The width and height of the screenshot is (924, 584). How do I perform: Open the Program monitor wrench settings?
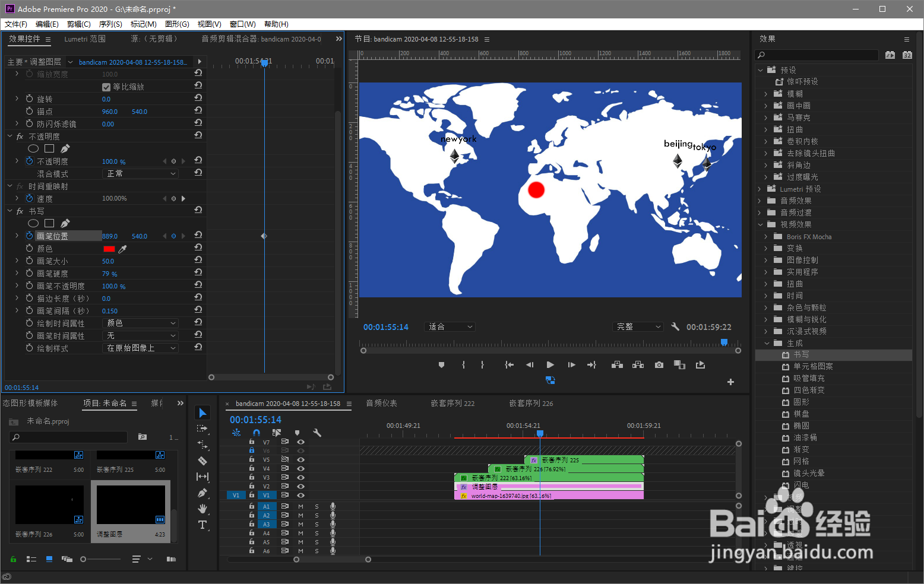pyautogui.click(x=675, y=326)
